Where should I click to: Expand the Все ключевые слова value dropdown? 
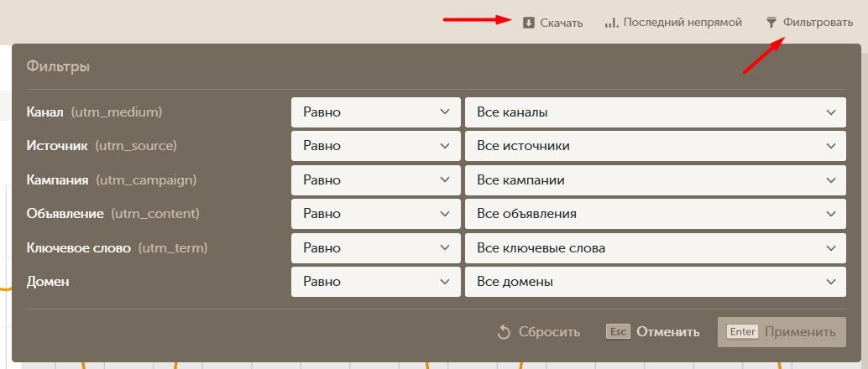point(656,248)
